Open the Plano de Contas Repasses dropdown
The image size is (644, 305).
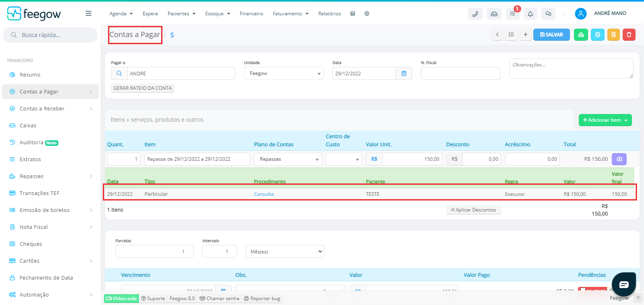288,159
